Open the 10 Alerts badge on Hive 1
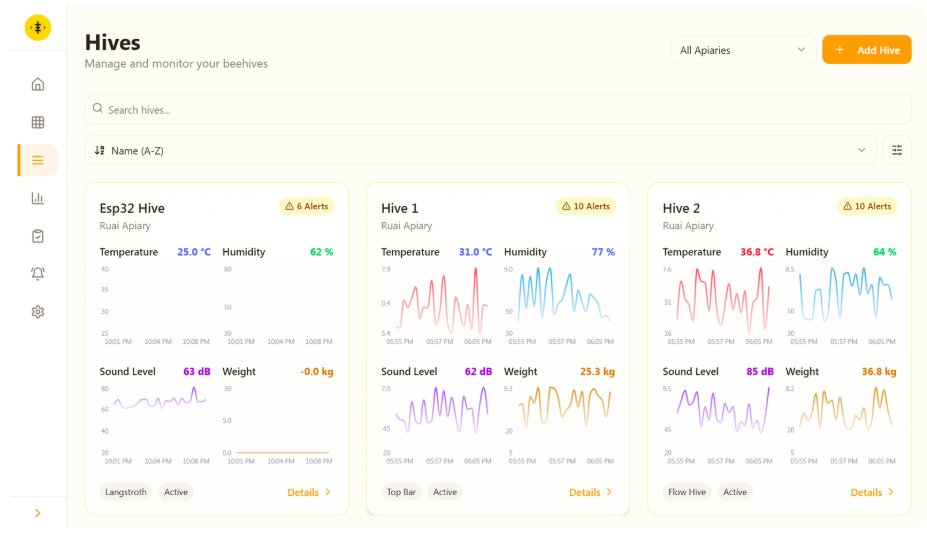This screenshot has height=539, width=927. 586,206
